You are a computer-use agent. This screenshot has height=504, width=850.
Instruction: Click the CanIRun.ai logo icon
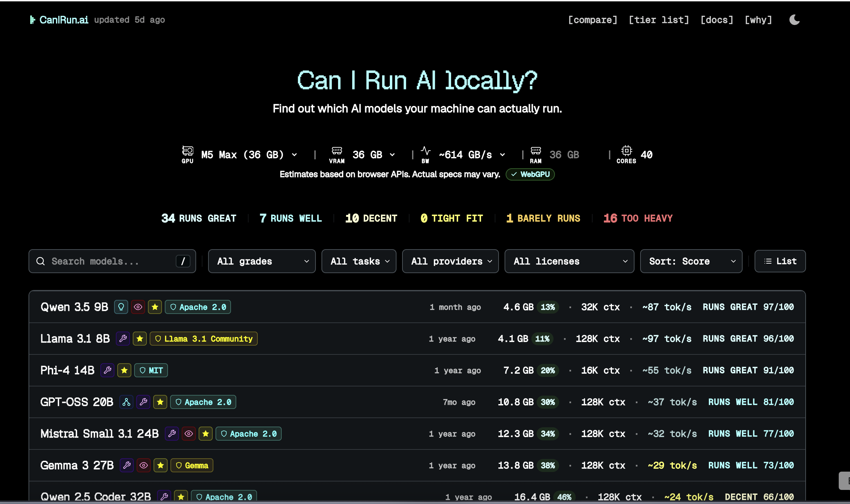point(32,20)
